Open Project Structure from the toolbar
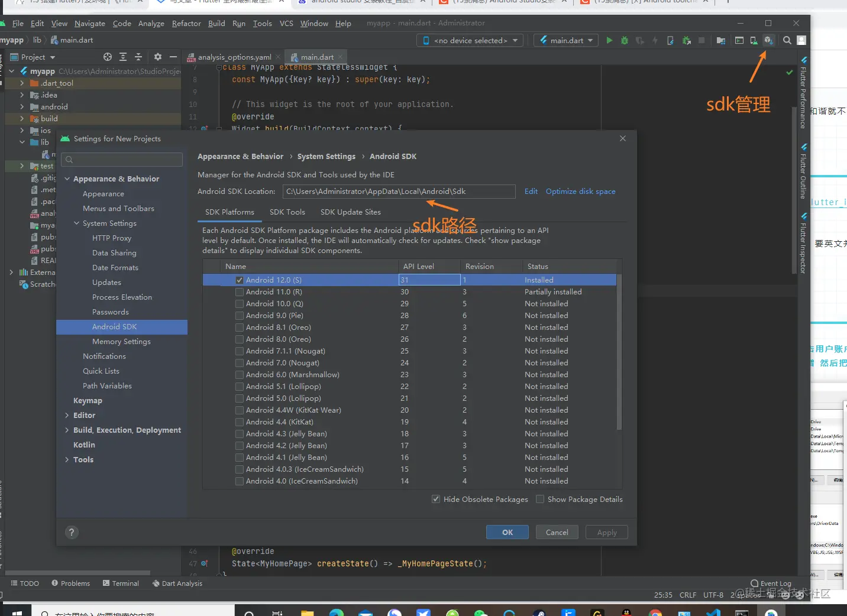Image resolution: width=847 pixels, height=616 pixels. pos(721,40)
